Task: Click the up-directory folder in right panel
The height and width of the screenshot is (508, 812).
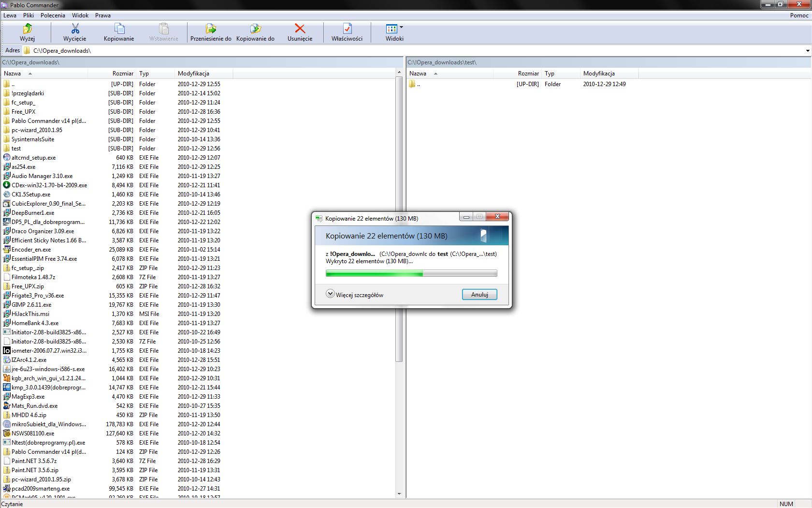Action: point(412,84)
